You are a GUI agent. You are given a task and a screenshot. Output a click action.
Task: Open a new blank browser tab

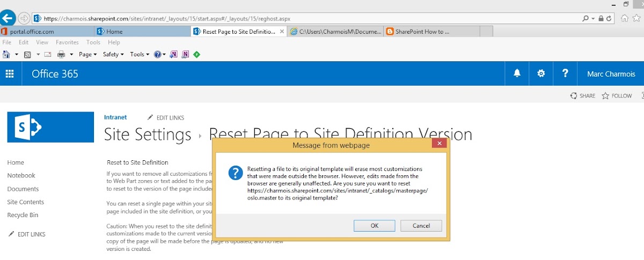[486, 32]
